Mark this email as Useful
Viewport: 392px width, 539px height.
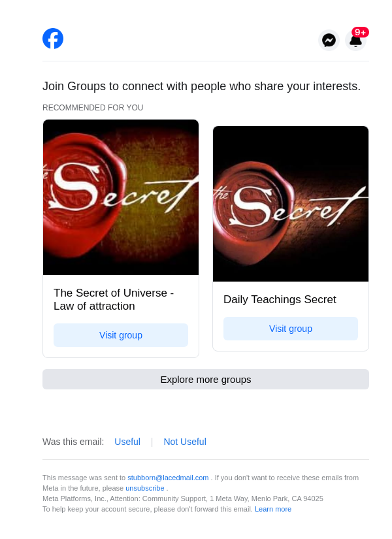[127, 442]
